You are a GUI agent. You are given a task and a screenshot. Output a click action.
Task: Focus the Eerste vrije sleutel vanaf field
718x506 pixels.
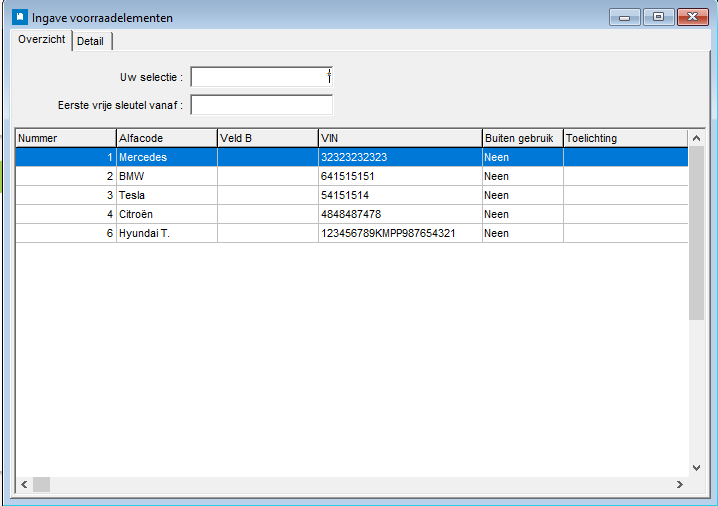(x=260, y=105)
